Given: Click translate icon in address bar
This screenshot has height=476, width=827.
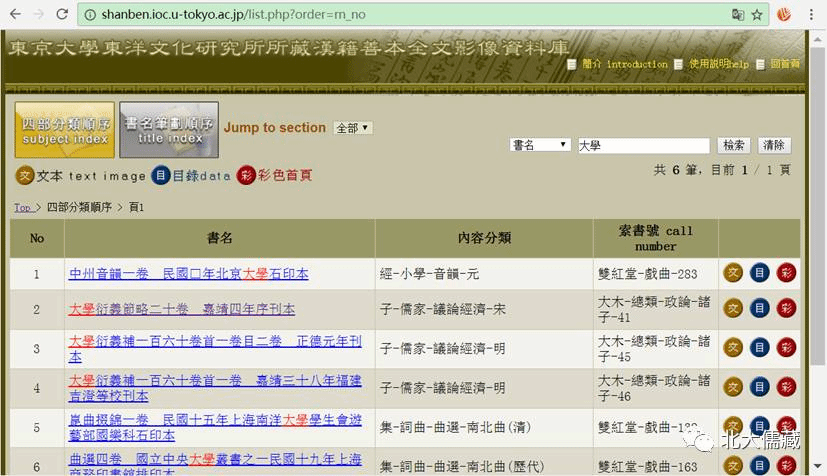Looking at the screenshot, I should 738,15.
